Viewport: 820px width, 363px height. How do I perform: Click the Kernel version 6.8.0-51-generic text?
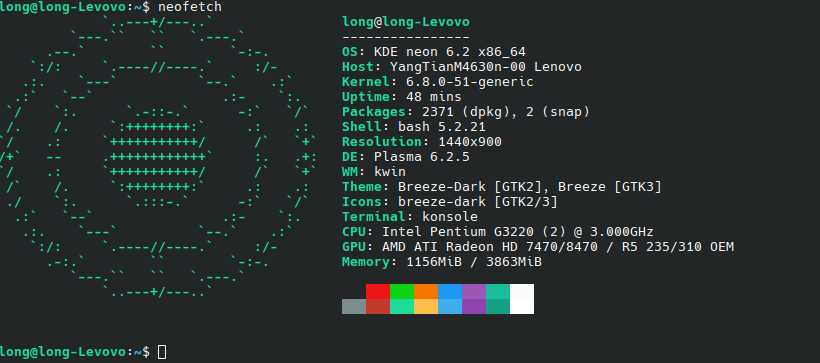(x=470, y=82)
